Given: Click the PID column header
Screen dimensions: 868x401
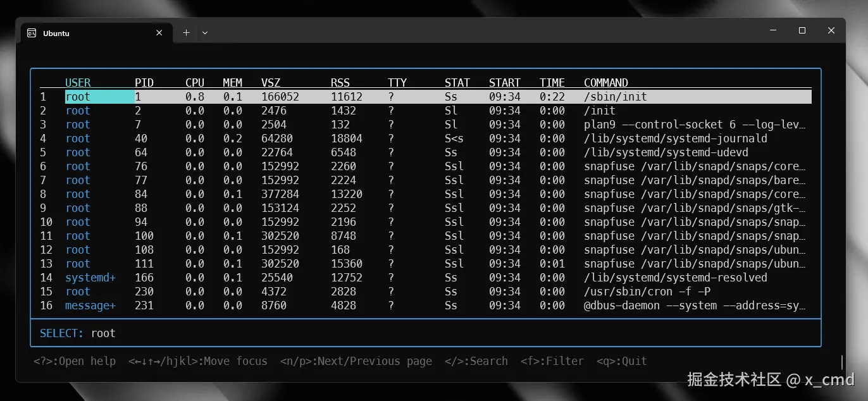Looking at the screenshot, I should click(x=144, y=83).
